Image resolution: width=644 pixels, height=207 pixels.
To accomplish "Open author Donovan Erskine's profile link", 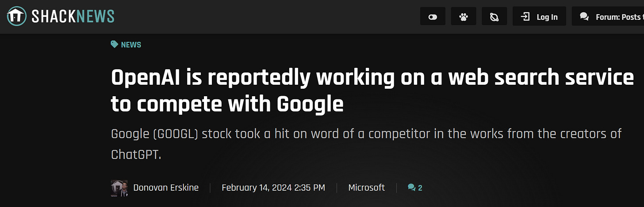I will [166, 188].
